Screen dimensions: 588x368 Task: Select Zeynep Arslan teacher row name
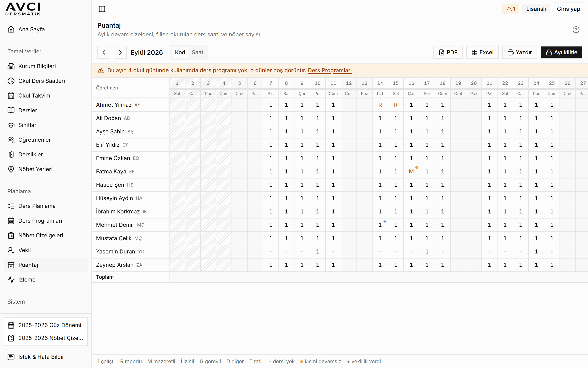click(115, 265)
